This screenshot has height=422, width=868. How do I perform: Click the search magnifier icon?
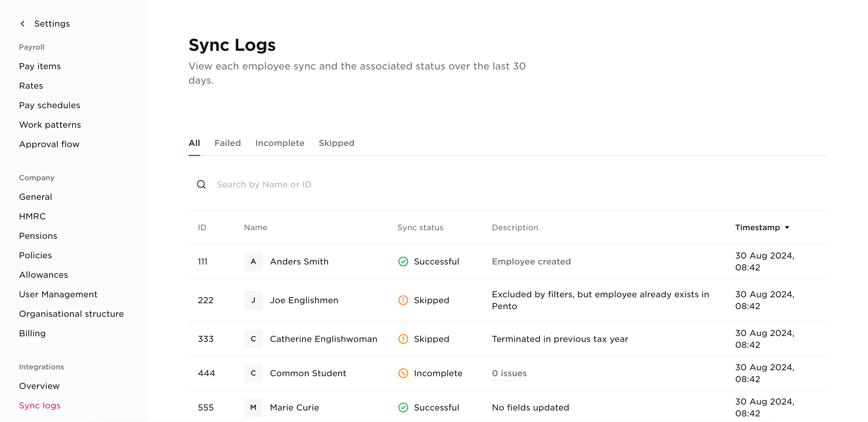click(201, 184)
